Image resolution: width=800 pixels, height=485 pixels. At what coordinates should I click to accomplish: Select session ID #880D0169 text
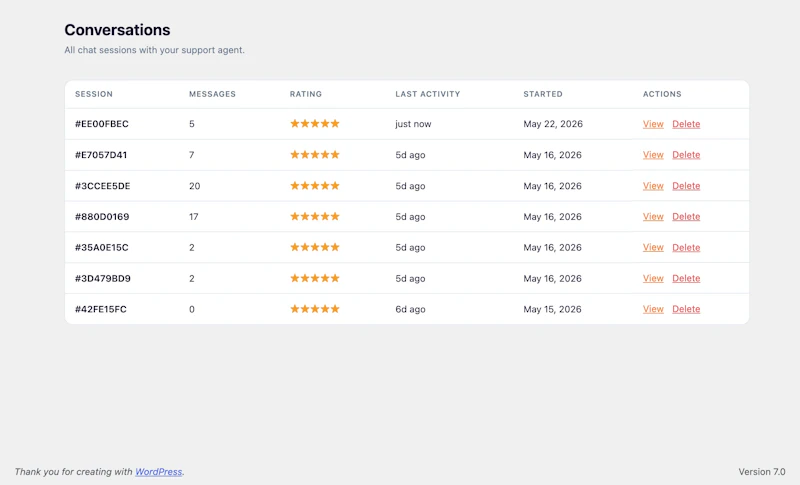tap(102, 217)
